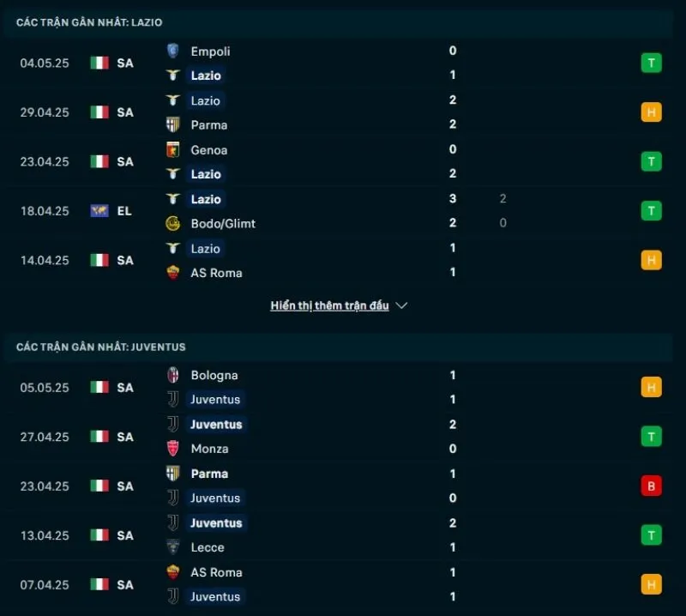686x616 pixels.
Task: Open the SA league tab for the 04.05.25 match
Action: coord(124,63)
